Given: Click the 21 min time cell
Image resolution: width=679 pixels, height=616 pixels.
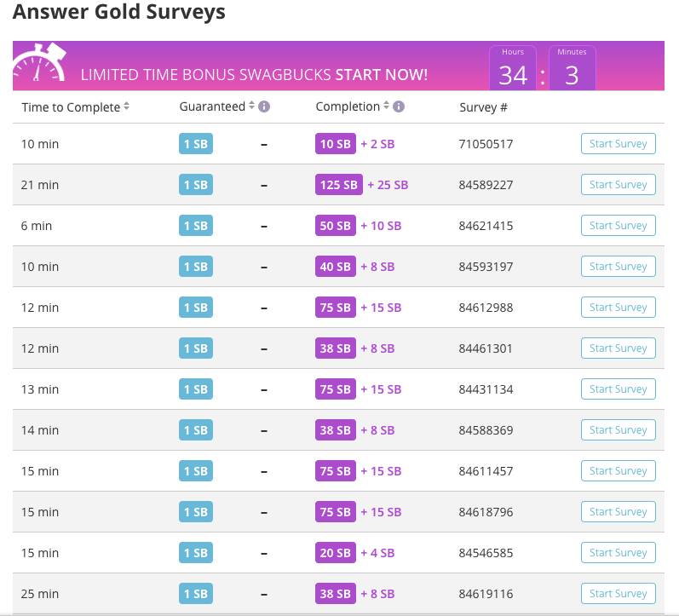Looking at the screenshot, I should tap(40, 185).
